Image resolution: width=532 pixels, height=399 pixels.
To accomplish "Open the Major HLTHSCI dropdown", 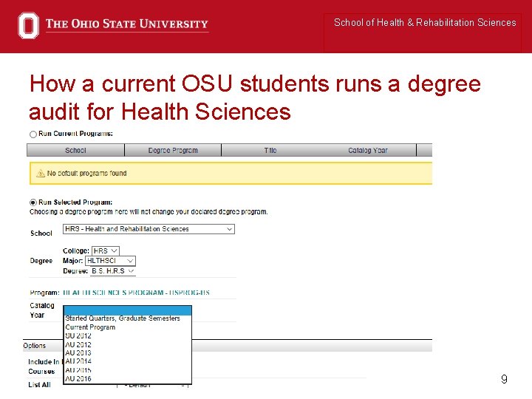I will click(x=110, y=261).
